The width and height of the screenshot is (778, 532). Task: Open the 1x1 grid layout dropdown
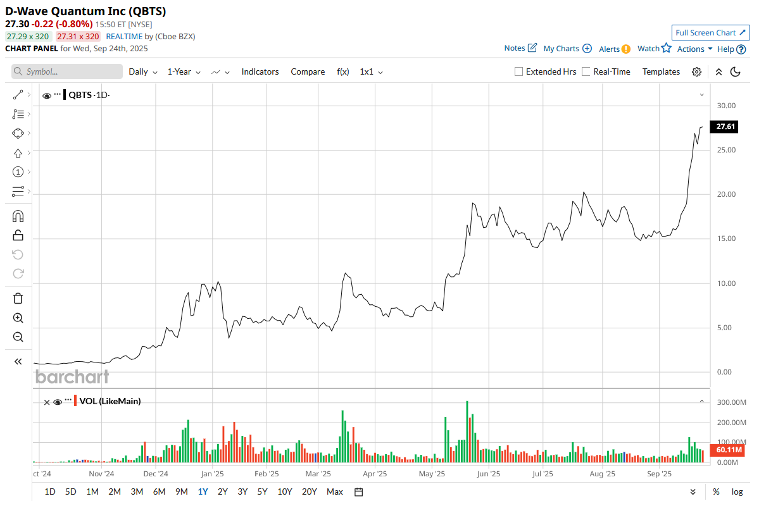(372, 72)
